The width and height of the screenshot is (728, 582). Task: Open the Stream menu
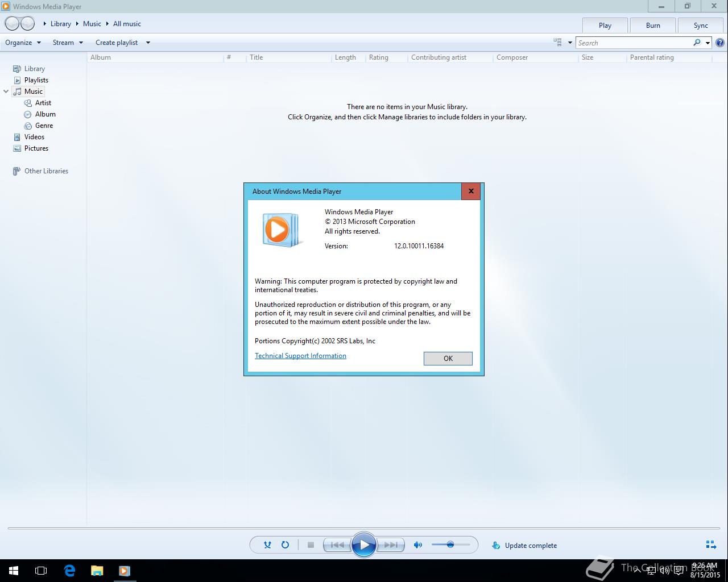tap(68, 43)
